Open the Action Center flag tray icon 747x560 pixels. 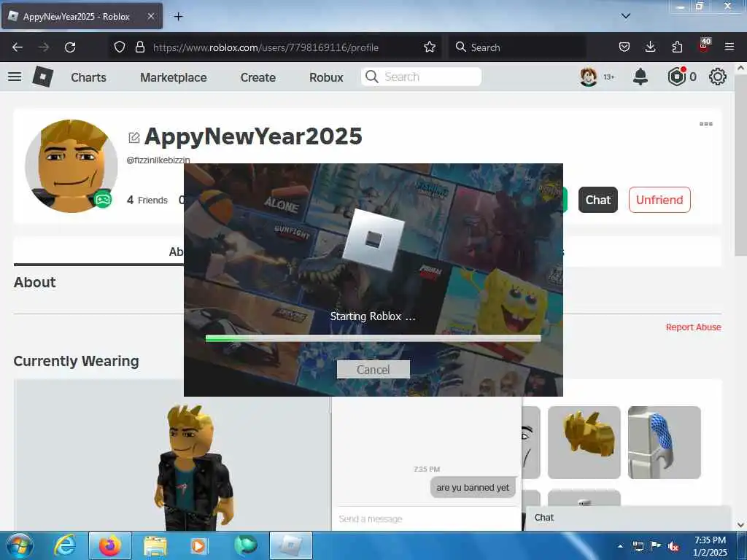tap(656, 546)
